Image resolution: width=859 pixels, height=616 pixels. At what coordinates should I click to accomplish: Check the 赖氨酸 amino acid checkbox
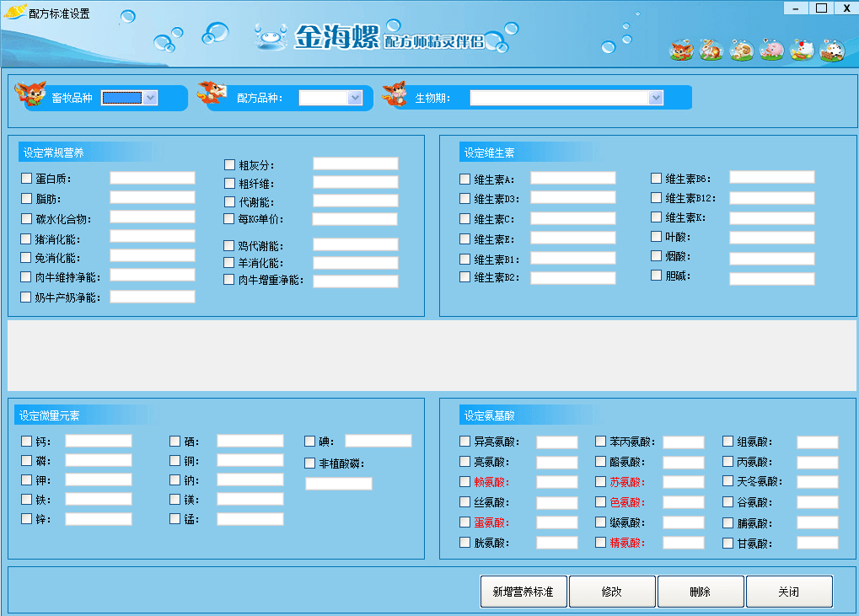(x=465, y=482)
